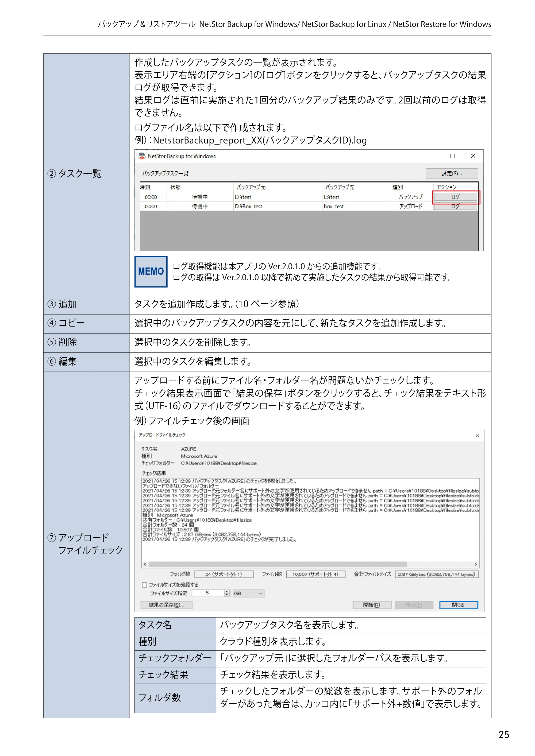This screenshot has width=535, height=756.
Task: Close the NetStor Backup for Windows window
Action: [473, 156]
